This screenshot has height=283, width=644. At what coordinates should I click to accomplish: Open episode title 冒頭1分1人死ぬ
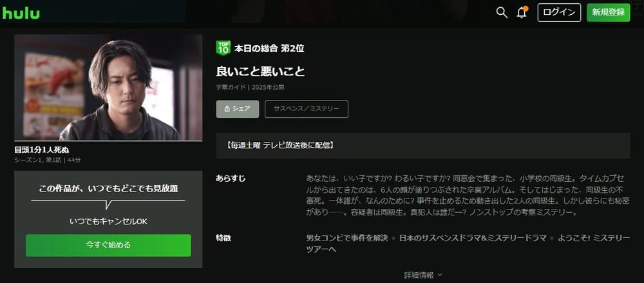[x=41, y=150]
